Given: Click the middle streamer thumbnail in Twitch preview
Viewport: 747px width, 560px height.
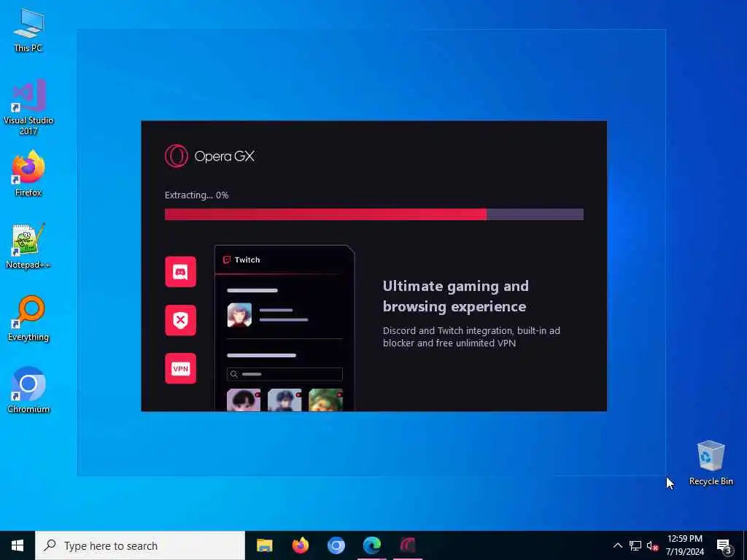Looking at the screenshot, I should [285, 400].
